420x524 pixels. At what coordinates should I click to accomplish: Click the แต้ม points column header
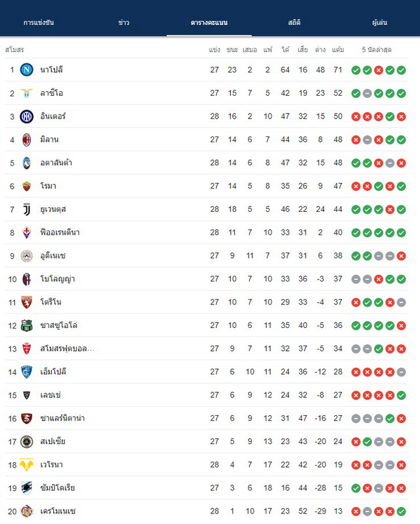338,50
